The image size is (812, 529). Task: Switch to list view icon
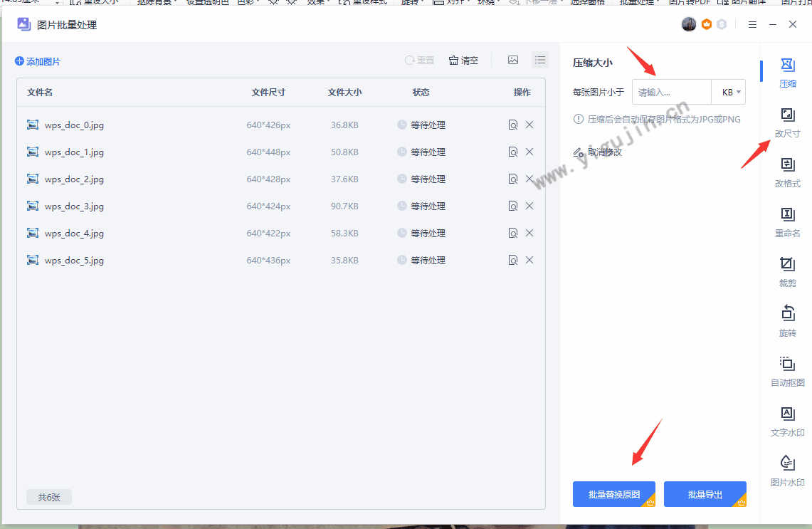click(x=539, y=60)
